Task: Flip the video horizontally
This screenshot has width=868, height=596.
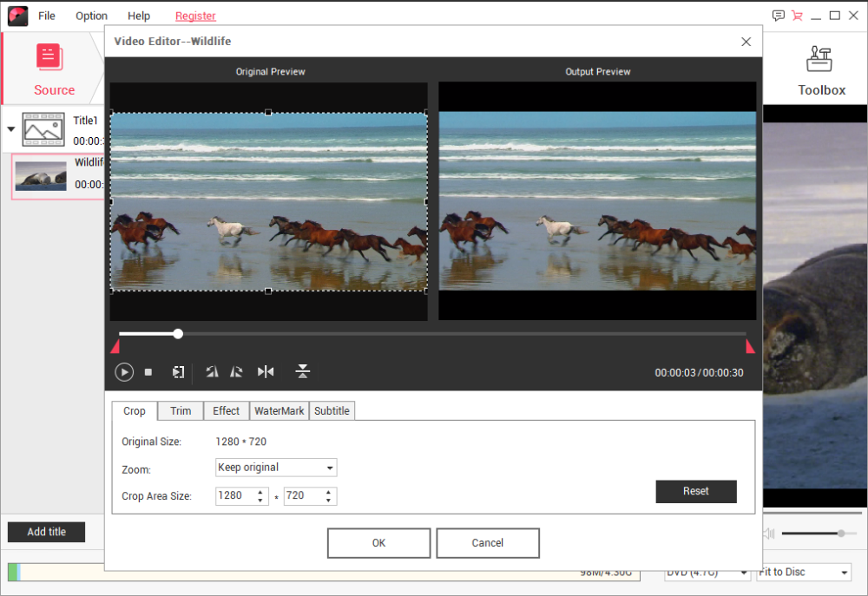Action: click(x=266, y=372)
